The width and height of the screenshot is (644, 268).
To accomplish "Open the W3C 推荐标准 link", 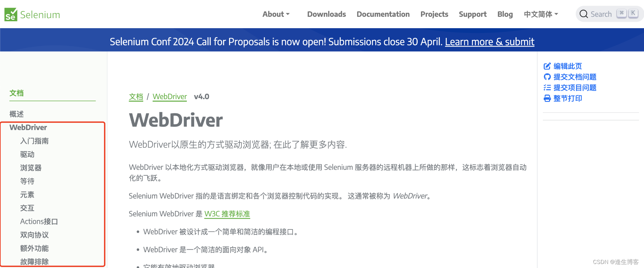I will click(x=227, y=214).
